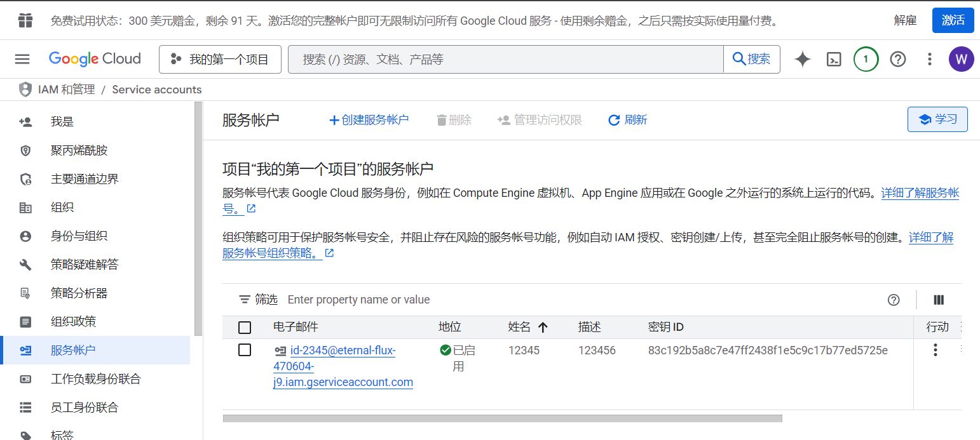The height and width of the screenshot is (440, 980).
Task: Open the 我的第一个项目 project selector
Action: point(219,59)
